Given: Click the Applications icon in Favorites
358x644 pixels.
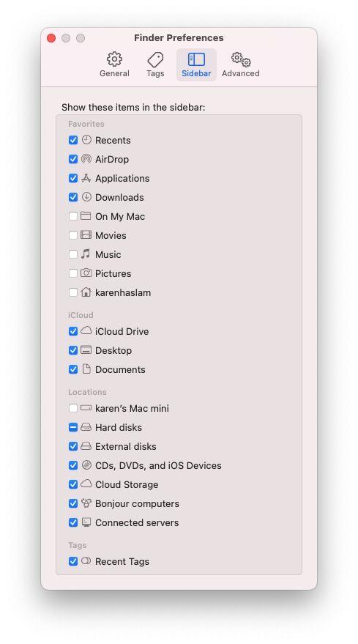Looking at the screenshot, I should (x=86, y=178).
